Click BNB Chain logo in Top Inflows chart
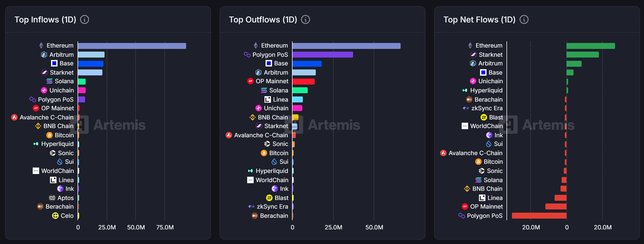The width and height of the screenshot is (644, 244). pyautogui.click(x=38, y=126)
